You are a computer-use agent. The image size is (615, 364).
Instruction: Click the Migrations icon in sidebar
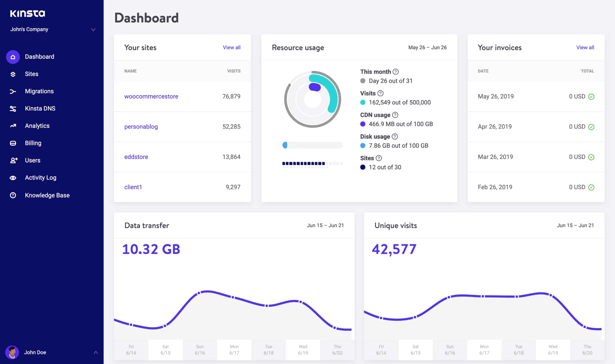point(13,91)
